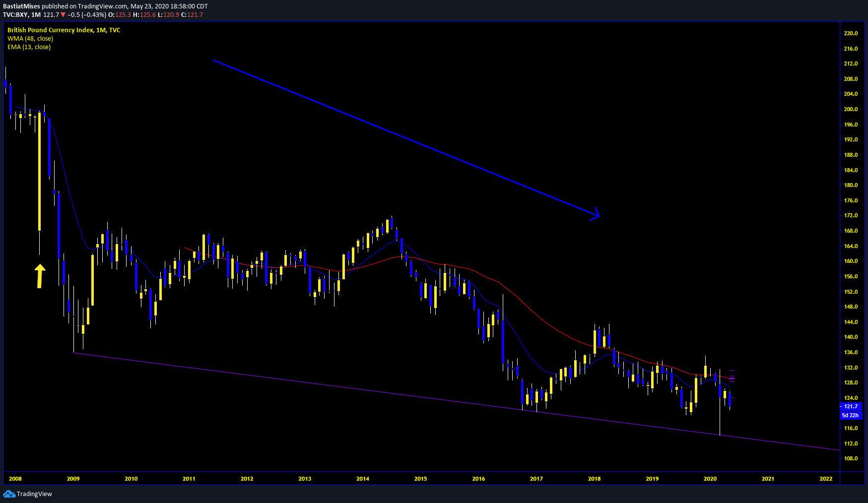Click the 2016 label on the time axis
Image resolution: width=868 pixels, height=503 pixels.
pos(478,479)
